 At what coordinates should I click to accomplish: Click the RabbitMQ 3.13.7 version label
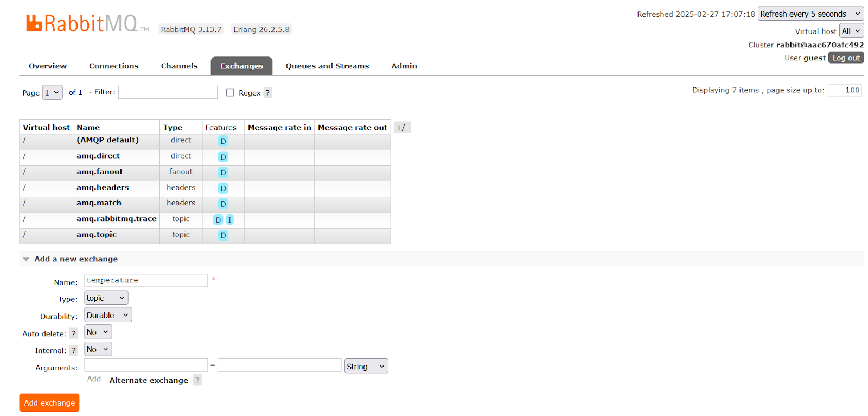click(191, 29)
